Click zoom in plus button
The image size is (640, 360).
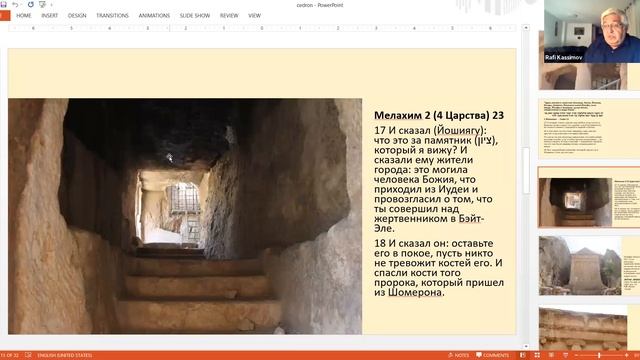pyautogui.click(x=627, y=356)
